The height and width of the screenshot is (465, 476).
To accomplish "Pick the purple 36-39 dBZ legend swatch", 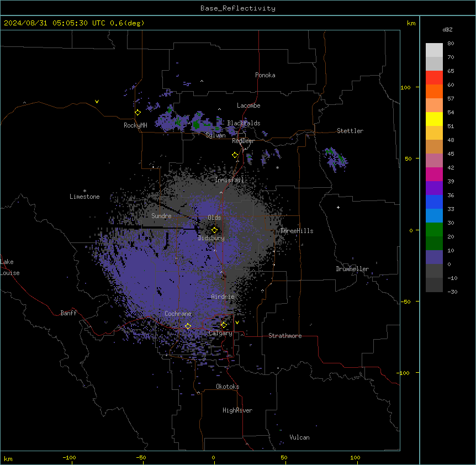I will (434, 188).
